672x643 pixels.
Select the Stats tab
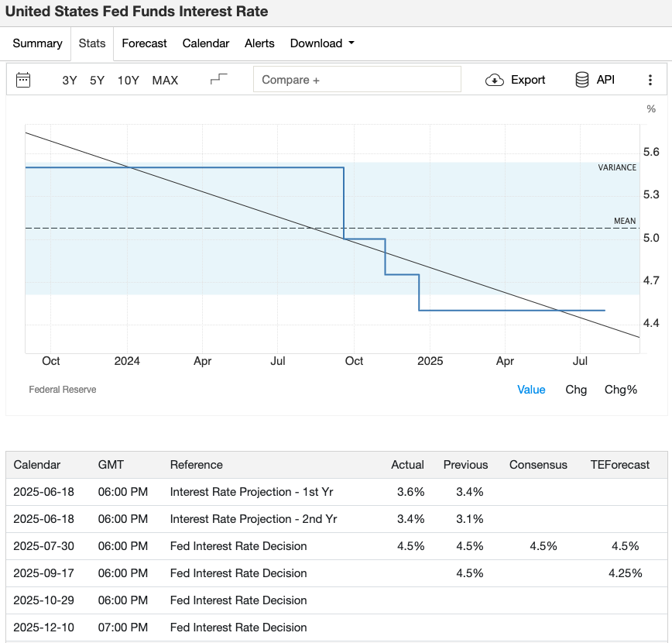tap(92, 43)
